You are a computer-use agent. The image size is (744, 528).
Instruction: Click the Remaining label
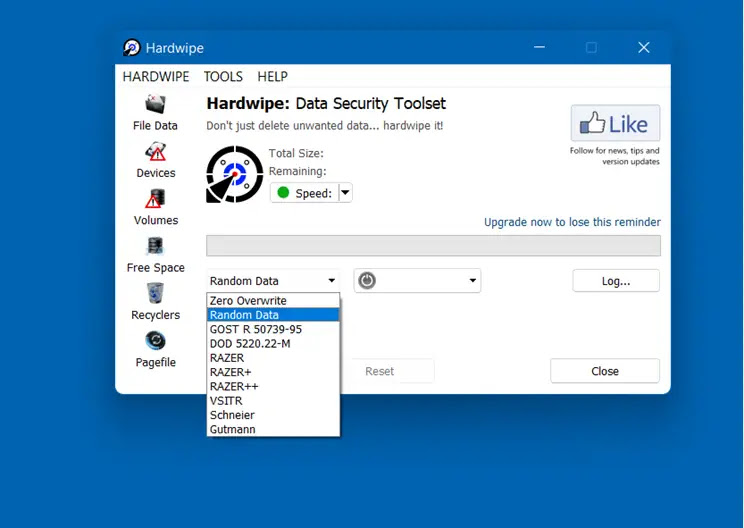point(298,171)
